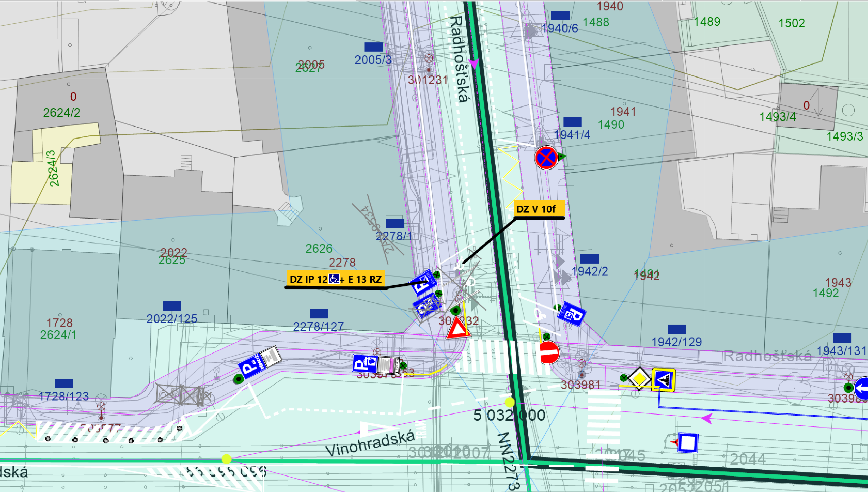Image resolution: width=868 pixels, height=492 pixels.
Task: Select the lamp symbol below 1728/123
Action: point(101,411)
